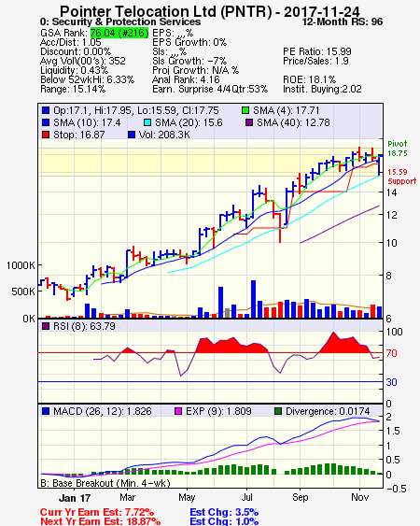
Task: Click the green GSA Rank value 76.04 (#216)
Action: [119, 33]
